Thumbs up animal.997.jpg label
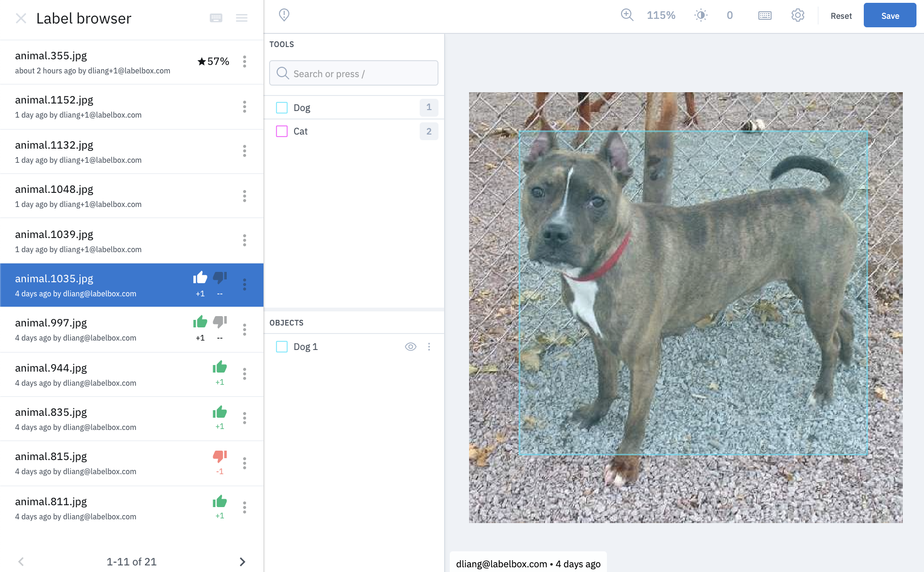This screenshot has height=572, width=924. tap(200, 322)
